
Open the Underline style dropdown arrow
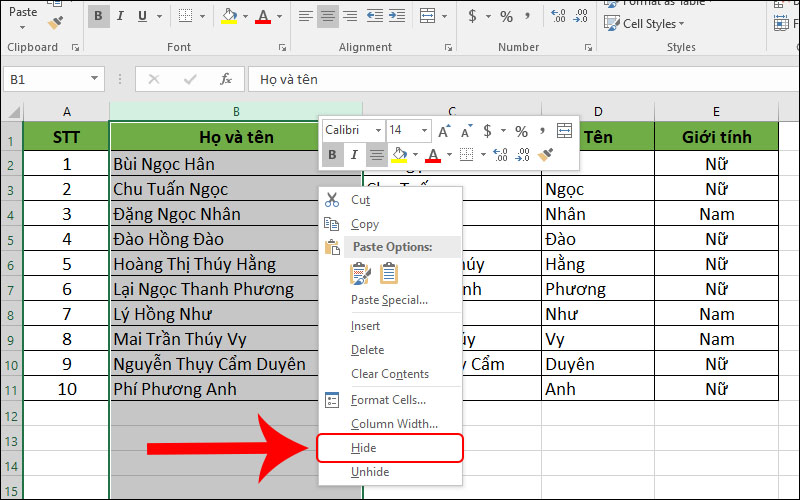[159, 16]
